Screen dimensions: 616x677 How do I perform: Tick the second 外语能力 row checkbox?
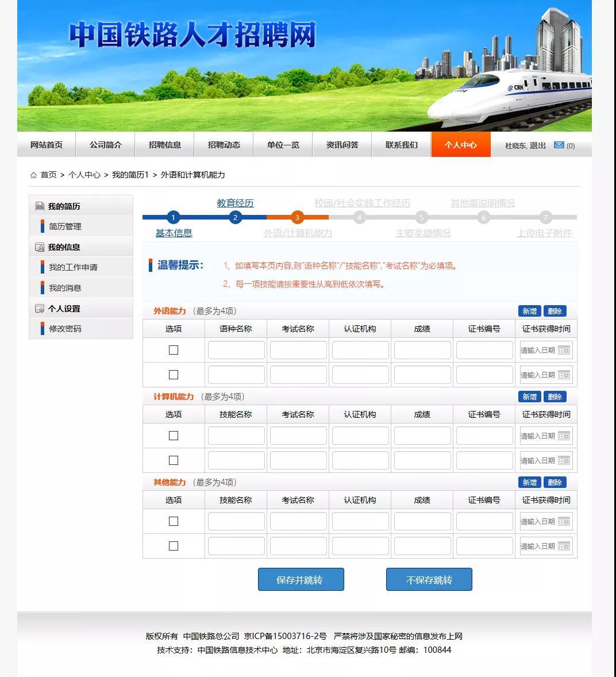tap(174, 374)
